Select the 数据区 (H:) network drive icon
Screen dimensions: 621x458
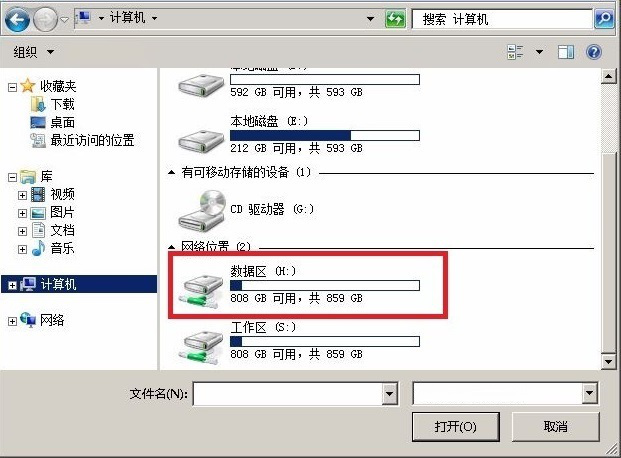coord(201,292)
